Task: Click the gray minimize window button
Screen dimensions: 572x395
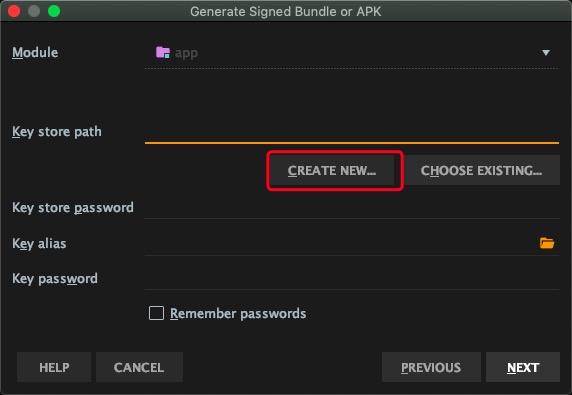Action: pos(34,11)
